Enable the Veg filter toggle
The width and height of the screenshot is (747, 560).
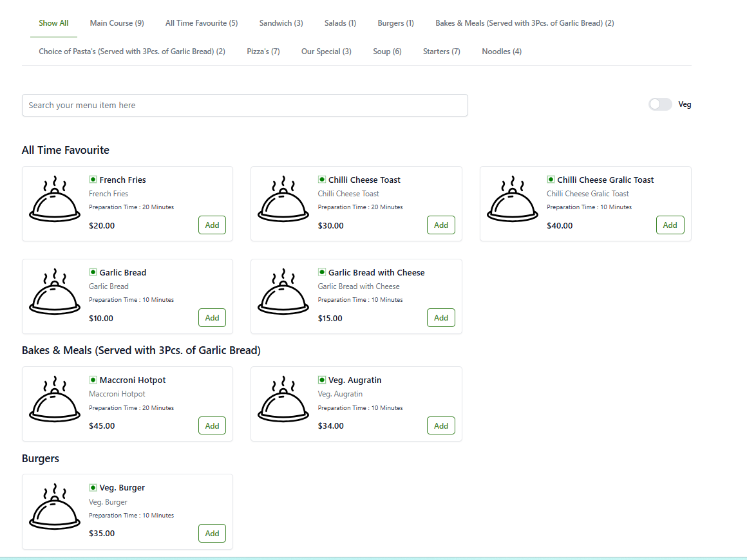pos(660,104)
